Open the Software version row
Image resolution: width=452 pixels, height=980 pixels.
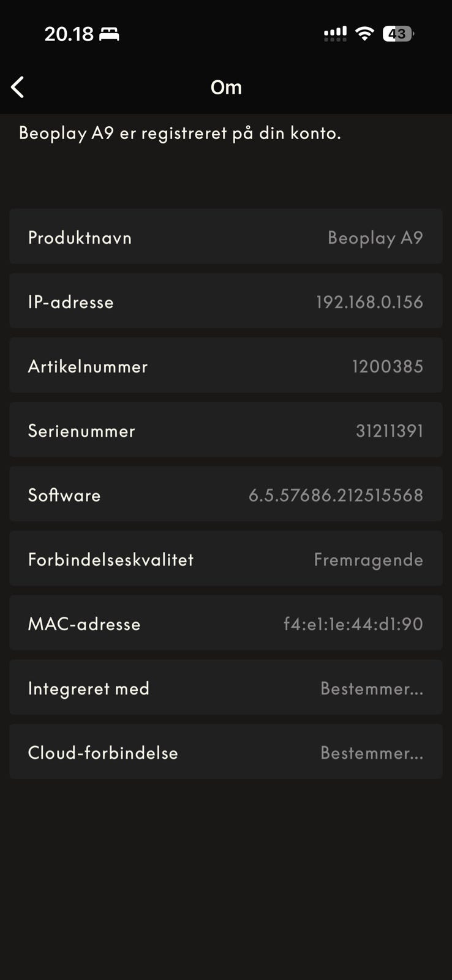(x=225, y=494)
